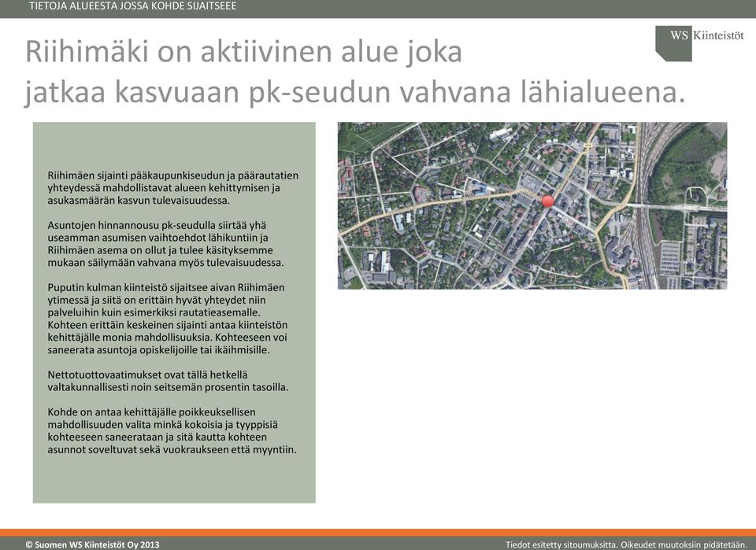Click paragraph starting 'Riihimäen sijainti pääkaupunkiseudun'

172,188
